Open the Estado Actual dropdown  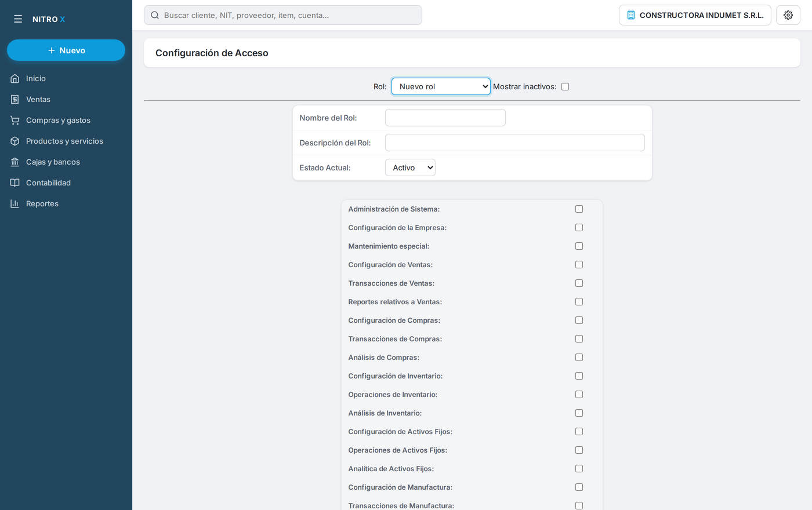410,167
